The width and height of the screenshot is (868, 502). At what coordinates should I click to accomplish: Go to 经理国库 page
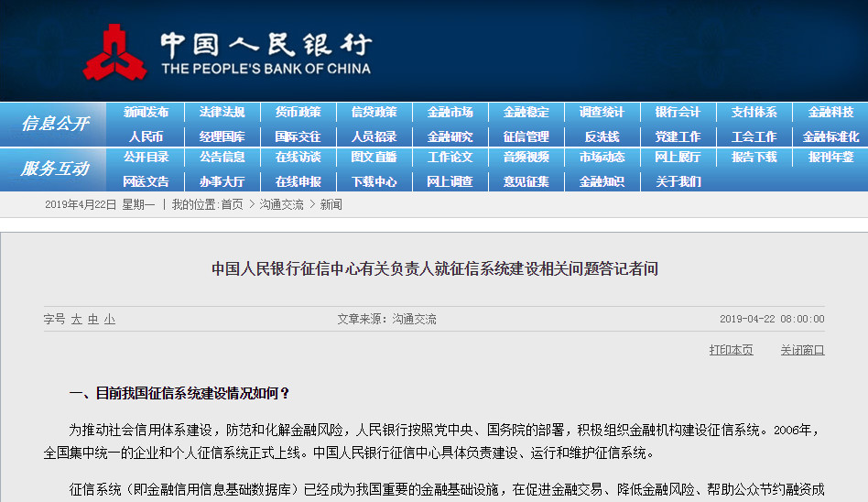tap(222, 136)
